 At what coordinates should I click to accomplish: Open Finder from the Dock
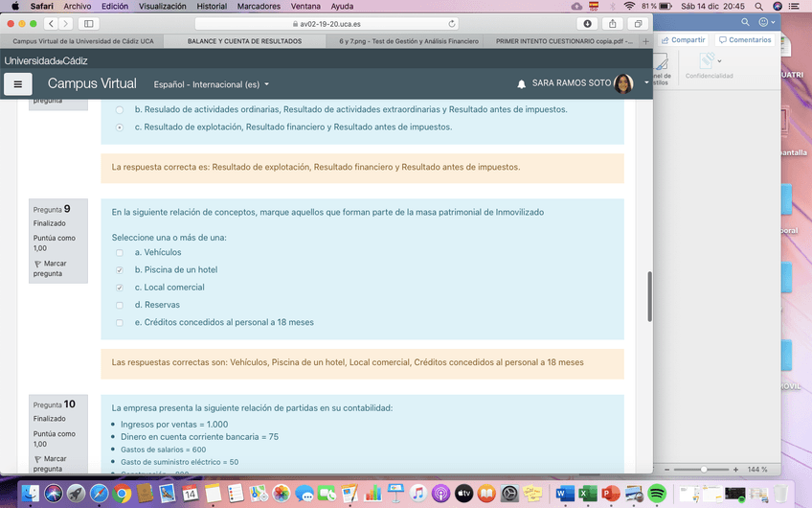(31, 493)
